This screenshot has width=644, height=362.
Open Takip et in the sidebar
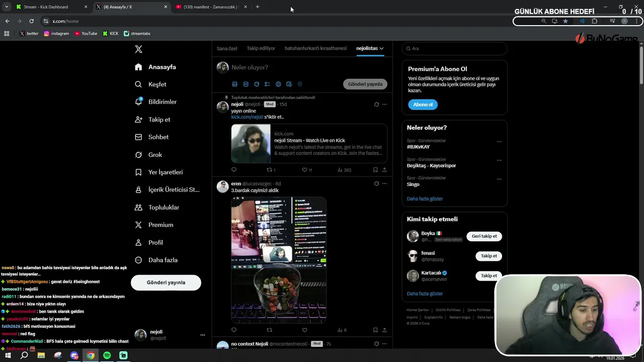click(152, 120)
